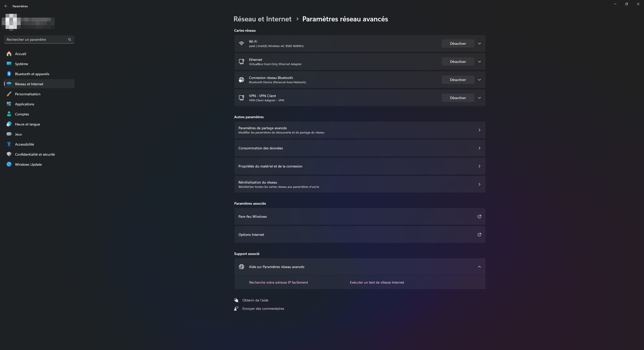Click the Wi-Fi adapter signal icon
The height and width of the screenshot is (350, 644).
click(x=241, y=43)
